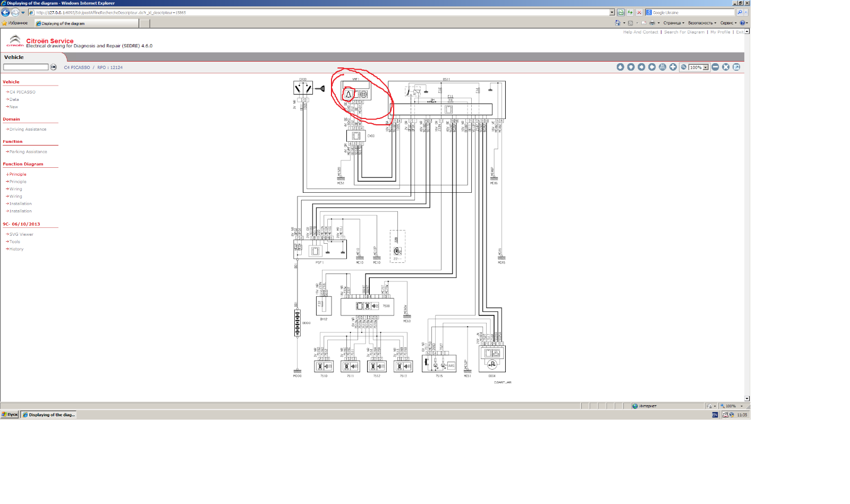850x504 pixels.
Task: Click the browser Help question mark icon
Action: (742, 23)
